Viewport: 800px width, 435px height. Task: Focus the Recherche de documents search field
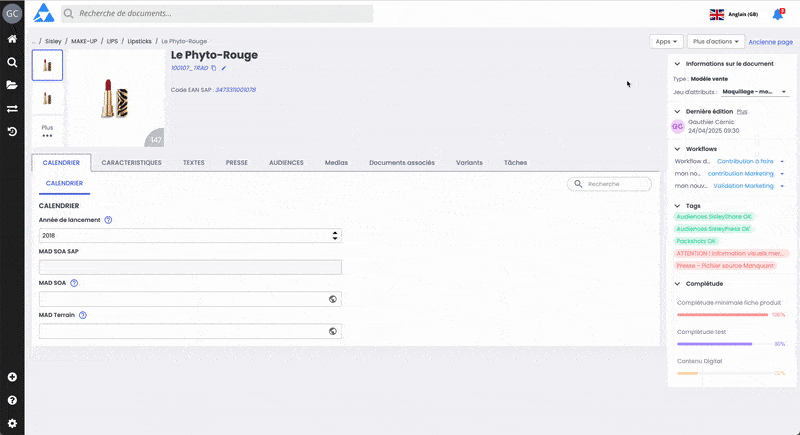pyautogui.click(x=217, y=14)
